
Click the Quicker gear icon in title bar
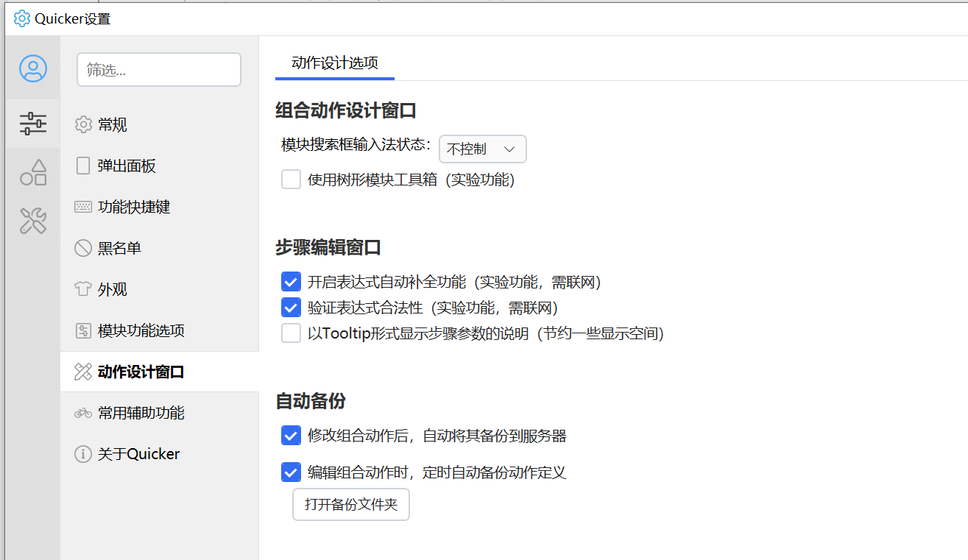click(22, 18)
